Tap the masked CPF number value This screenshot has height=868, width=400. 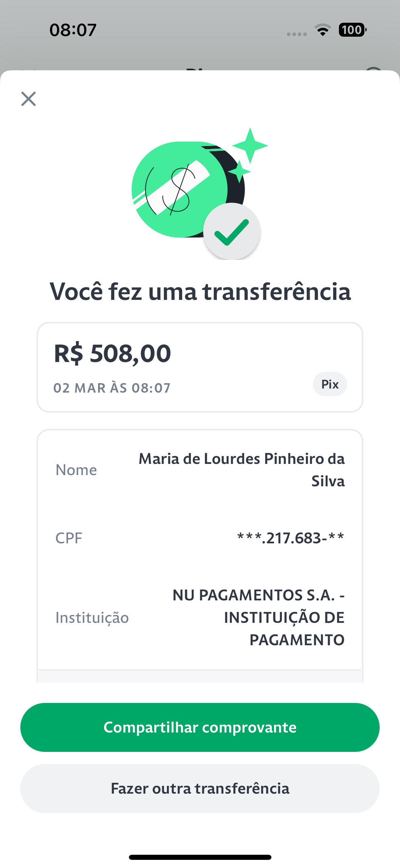(x=291, y=538)
